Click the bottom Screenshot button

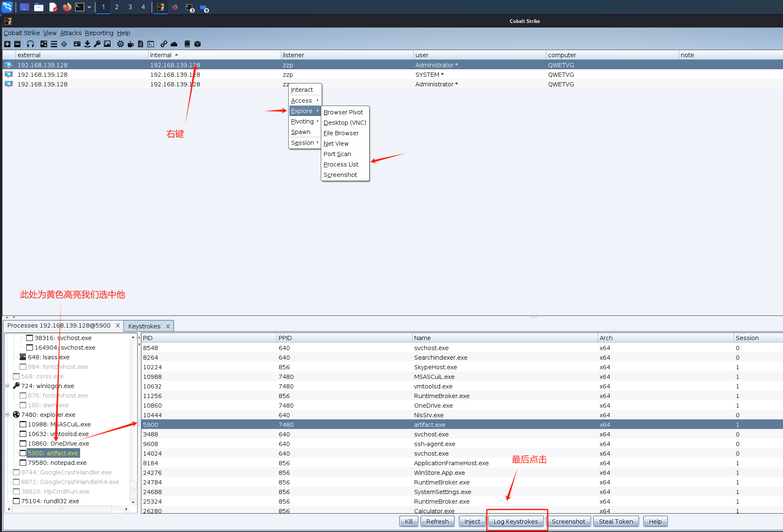coord(568,522)
